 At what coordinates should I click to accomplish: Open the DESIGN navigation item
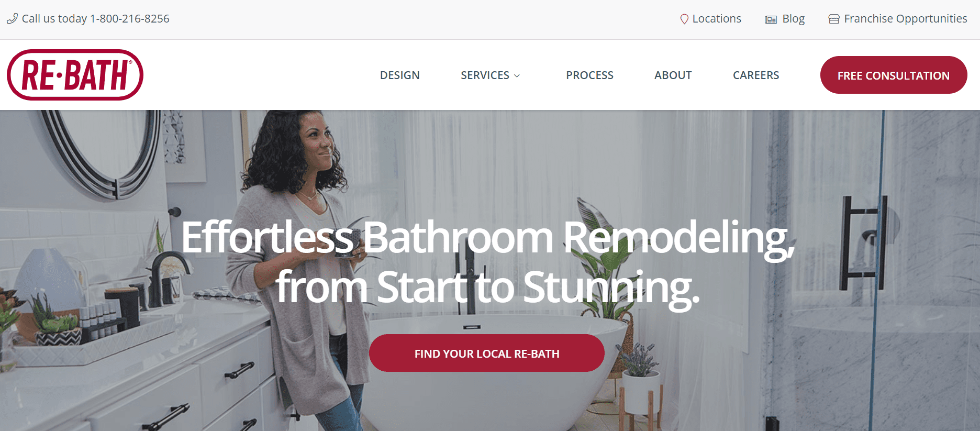(399, 75)
